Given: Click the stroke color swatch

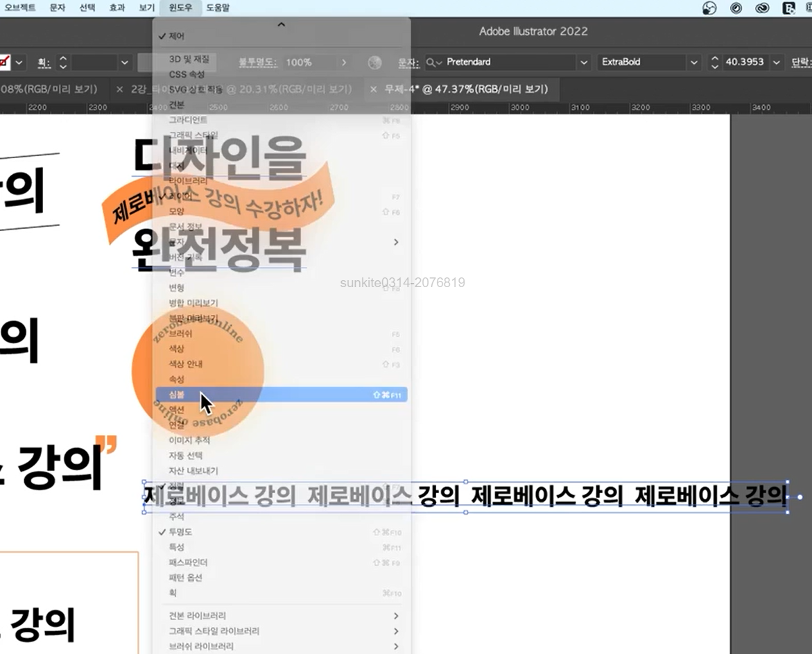Looking at the screenshot, I should point(4,62).
